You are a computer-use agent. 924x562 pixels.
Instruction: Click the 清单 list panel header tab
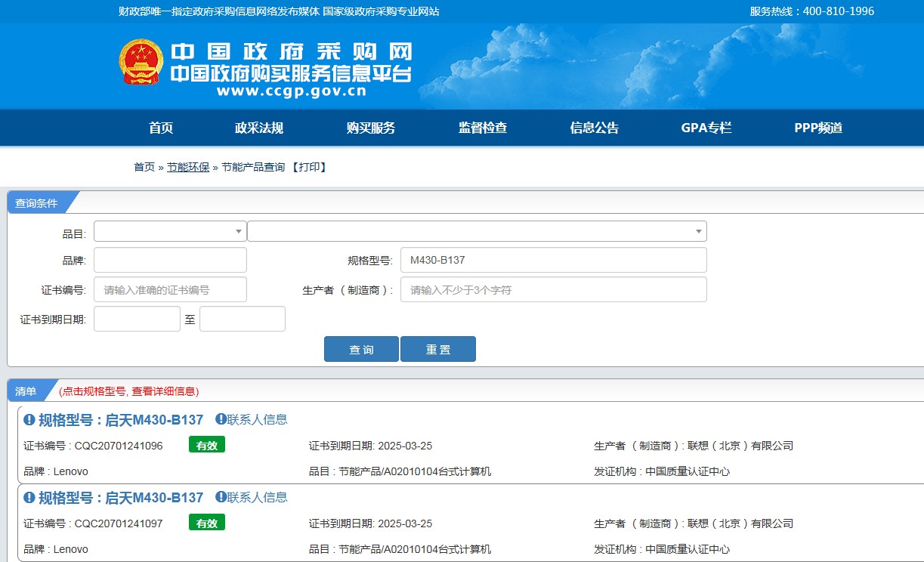coord(27,391)
